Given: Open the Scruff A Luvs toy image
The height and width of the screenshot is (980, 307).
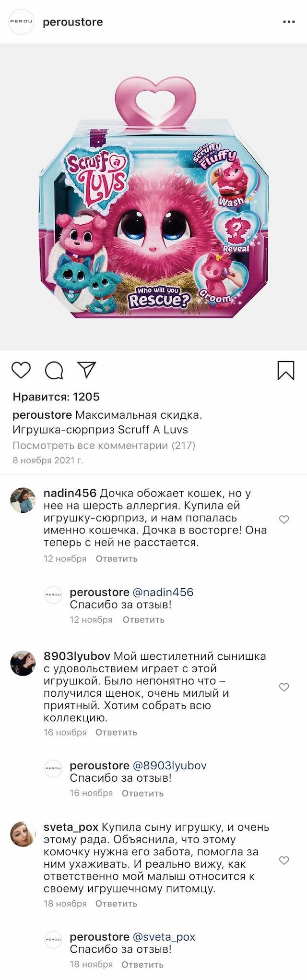Looking at the screenshot, I should 153,197.
